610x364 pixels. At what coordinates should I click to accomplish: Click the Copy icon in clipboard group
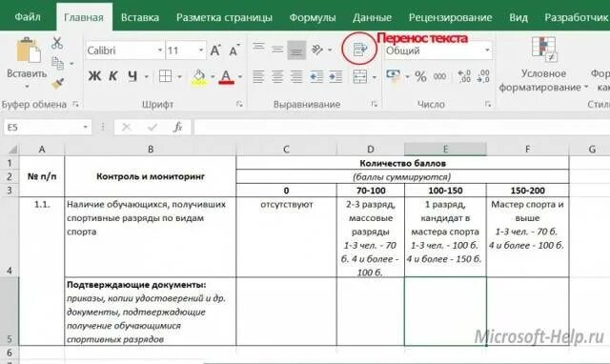[58, 63]
